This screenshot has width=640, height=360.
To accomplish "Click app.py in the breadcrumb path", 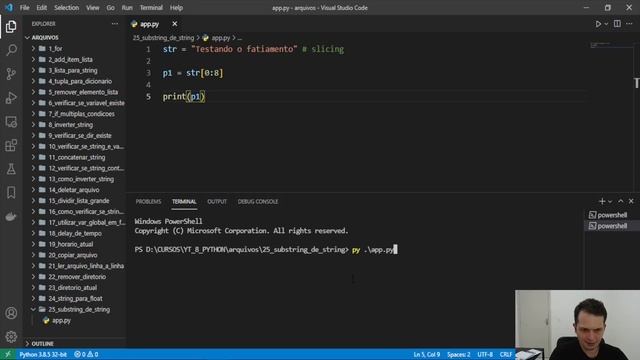I will click(220, 38).
